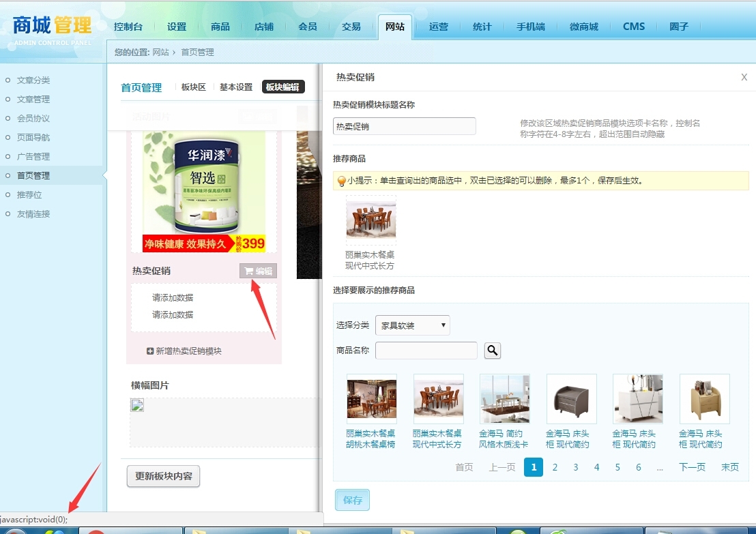Click the 网站 breadcrumb link
The width and height of the screenshot is (756, 534).
[160, 52]
